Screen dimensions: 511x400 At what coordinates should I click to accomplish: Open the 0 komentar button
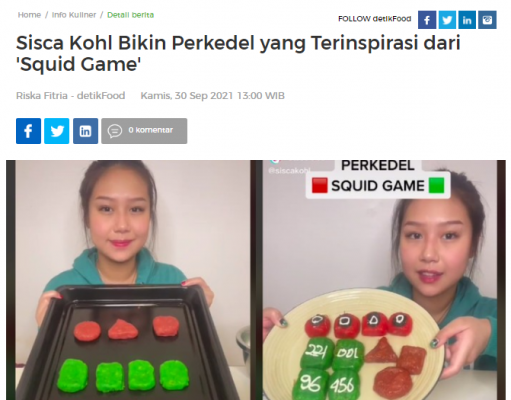(x=144, y=131)
